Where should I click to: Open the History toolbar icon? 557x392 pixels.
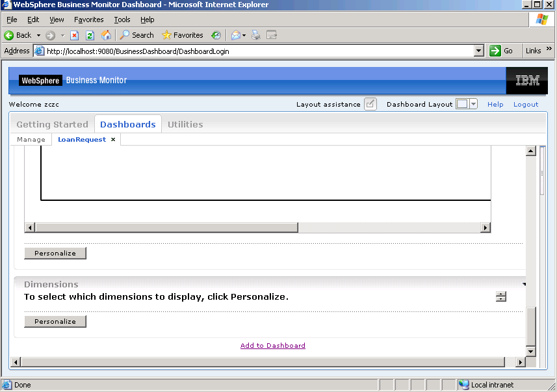tap(216, 35)
